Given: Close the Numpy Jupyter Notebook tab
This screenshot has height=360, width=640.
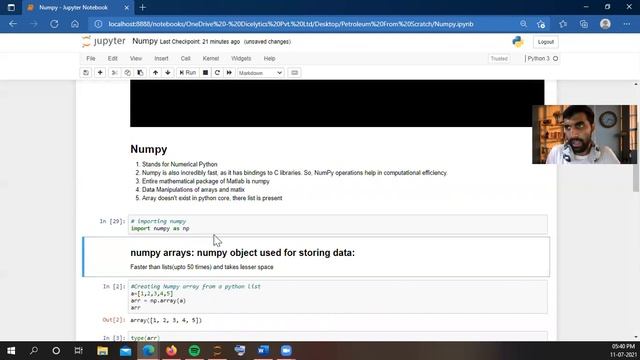Looking at the screenshot, I should [x=127, y=7].
